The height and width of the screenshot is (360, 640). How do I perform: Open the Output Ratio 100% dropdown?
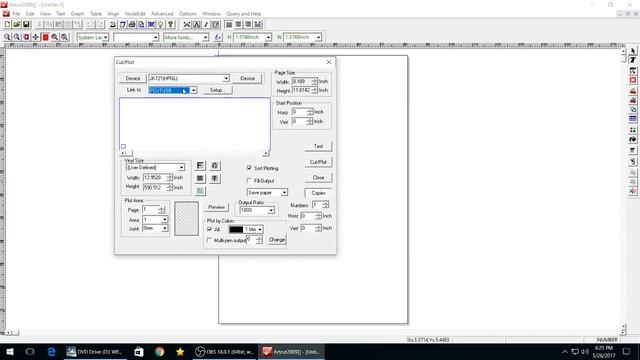271,210
